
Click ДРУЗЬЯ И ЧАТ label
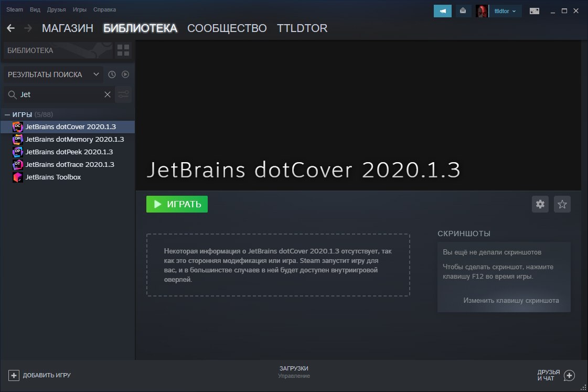(549, 375)
